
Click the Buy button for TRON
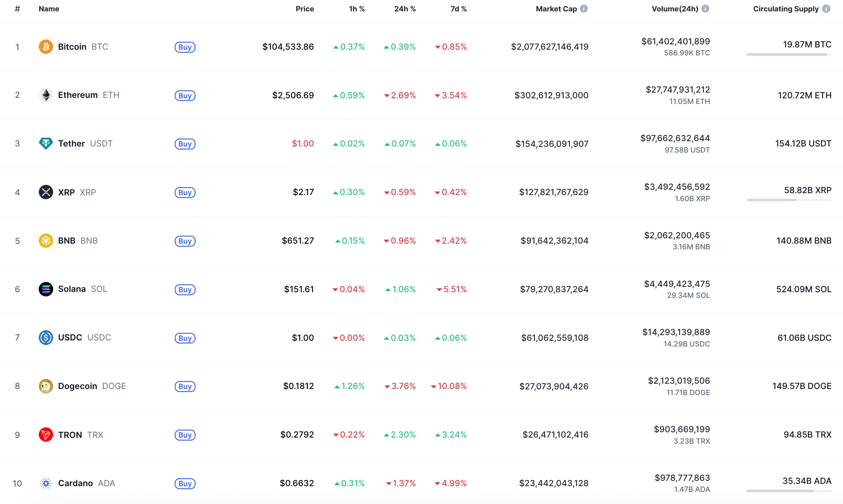click(185, 435)
